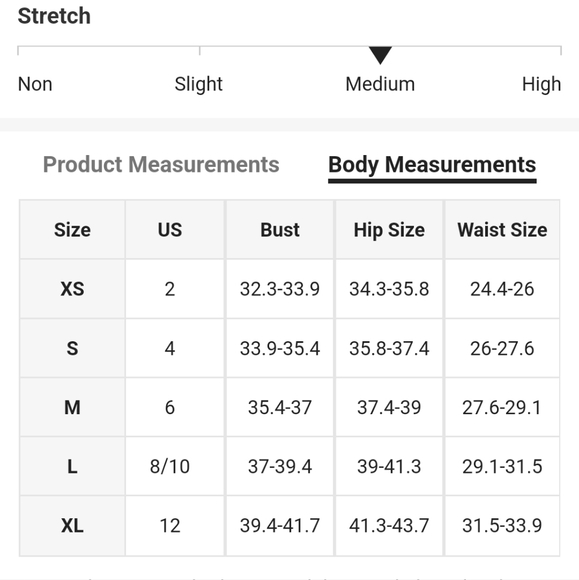Click the Slight stretch label
579x580 pixels.
point(198,84)
